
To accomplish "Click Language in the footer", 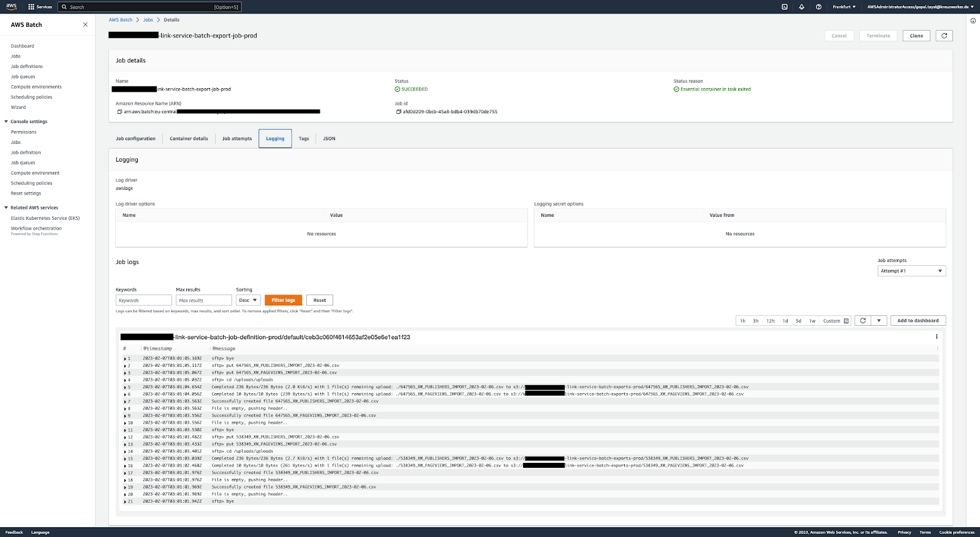I will tap(40, 532).
